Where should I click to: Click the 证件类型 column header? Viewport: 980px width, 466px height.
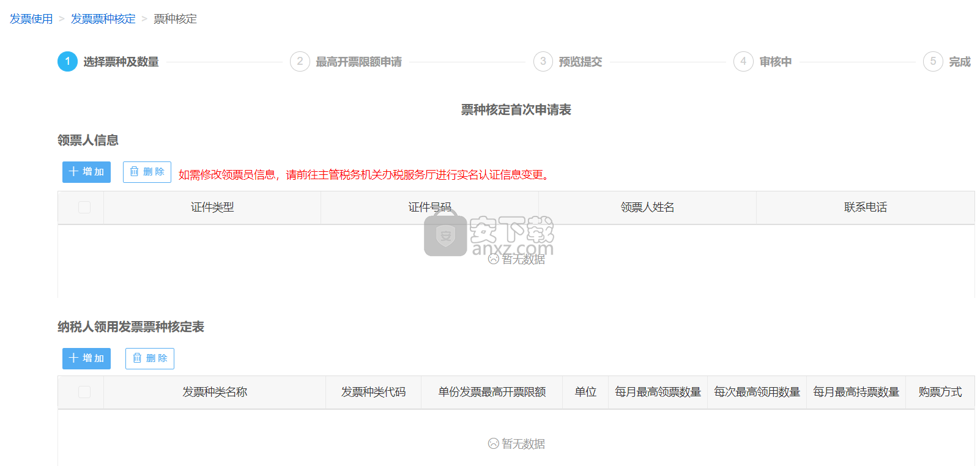(x=212, y=207)
